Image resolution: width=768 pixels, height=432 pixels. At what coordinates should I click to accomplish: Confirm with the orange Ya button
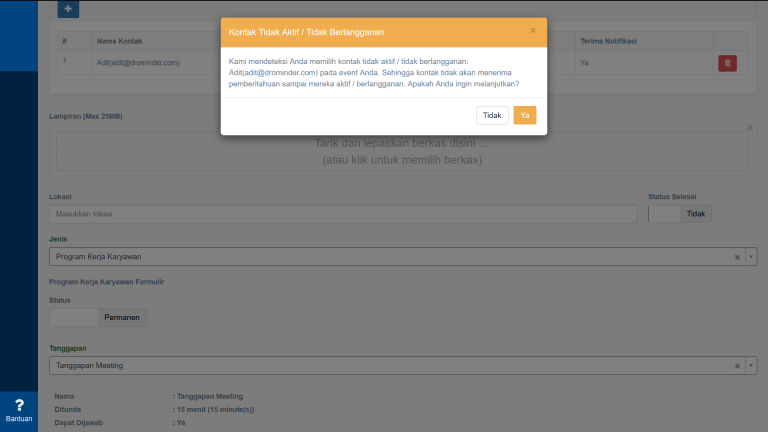(x=524, y=115)
